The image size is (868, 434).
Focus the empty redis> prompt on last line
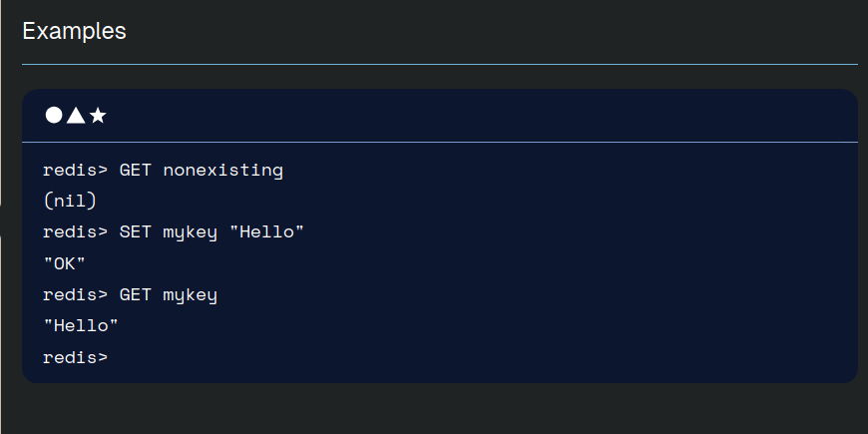click(x=75, y=357)
